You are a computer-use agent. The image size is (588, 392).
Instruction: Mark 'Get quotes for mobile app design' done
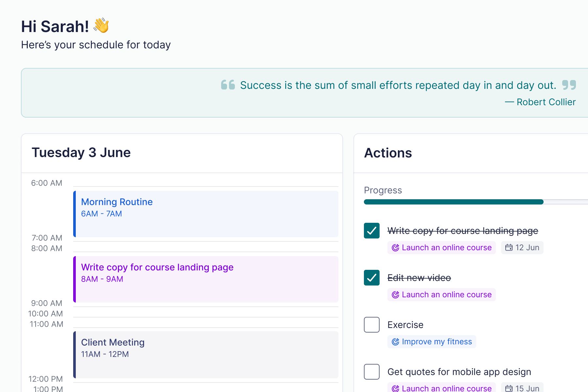tap(372, 372)
